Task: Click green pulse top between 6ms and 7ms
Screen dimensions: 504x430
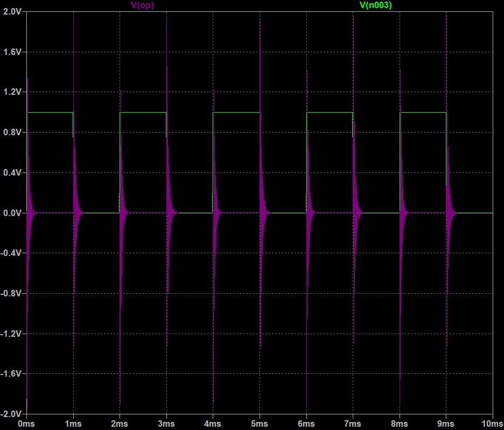Action: (x=330, y=113)
